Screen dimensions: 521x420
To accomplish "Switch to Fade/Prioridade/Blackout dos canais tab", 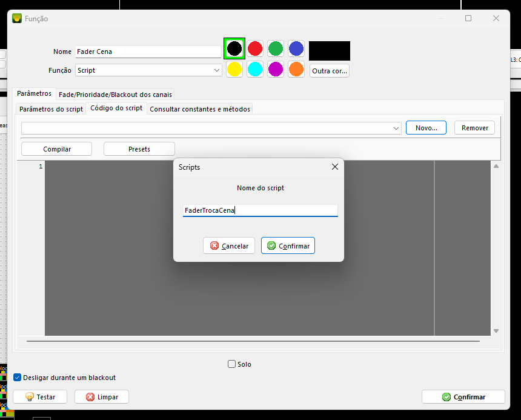I will pyautogui.click(x=115, y=95).
